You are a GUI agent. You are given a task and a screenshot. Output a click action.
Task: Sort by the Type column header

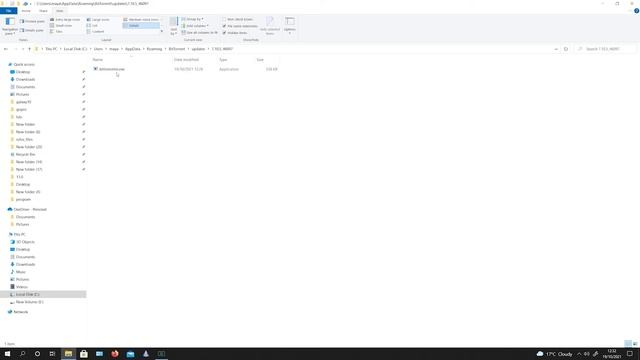[223, 60]
